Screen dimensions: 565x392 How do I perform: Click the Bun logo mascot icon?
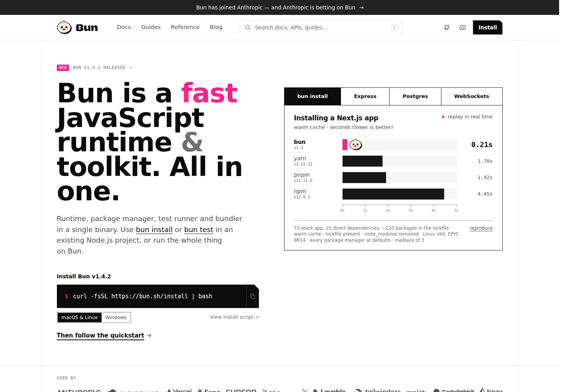tap(64, 27)
